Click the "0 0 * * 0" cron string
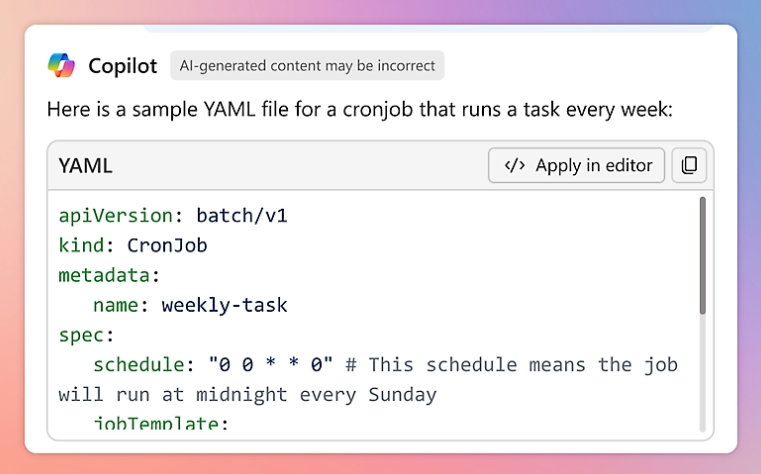Image resolution: width=761 pixels, height=474 pixels. pyautogui.click(x=270, y=365)
